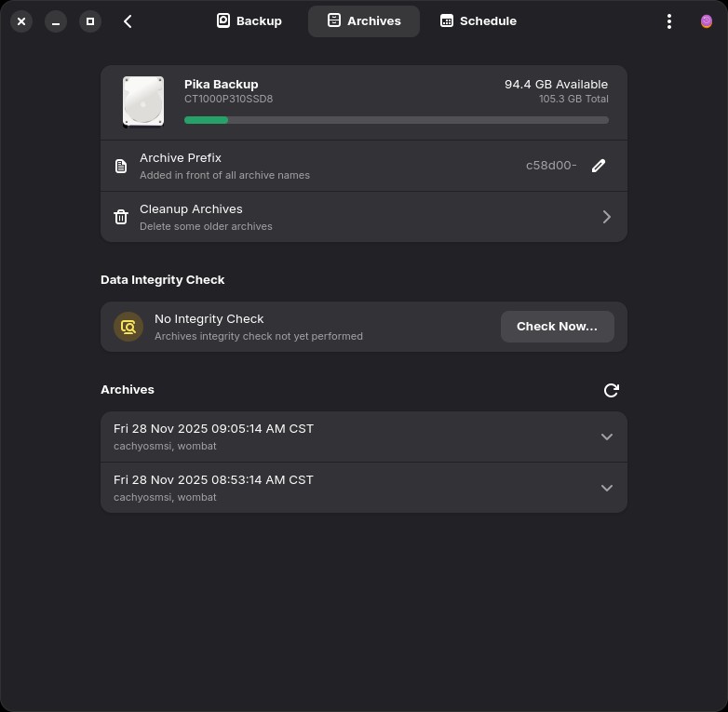Viewport: 728px width, 712px height.
Task: Switch to the Schedule tab
Action: tap(478, 21)
